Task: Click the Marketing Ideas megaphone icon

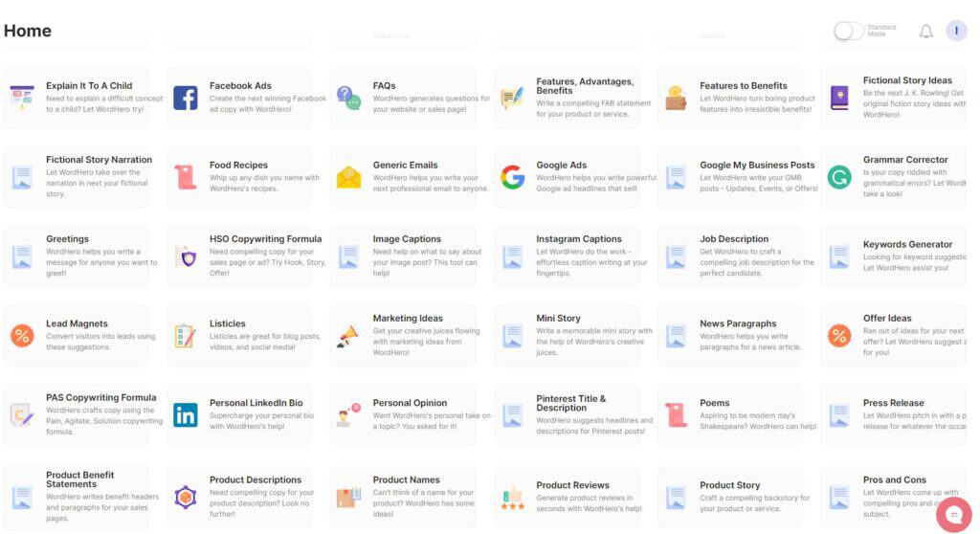Action: [x=348, y=336]
